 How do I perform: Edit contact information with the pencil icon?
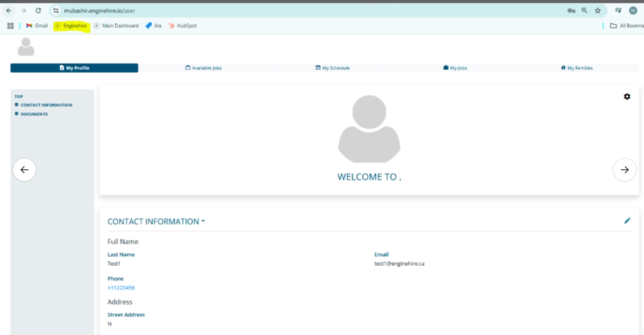pos(627,221)
